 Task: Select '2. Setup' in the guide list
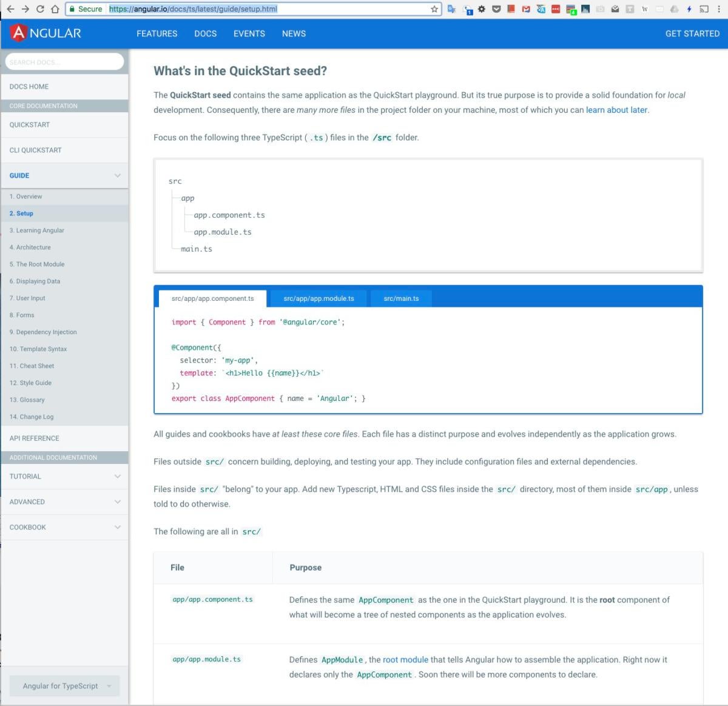pos(64,213)
